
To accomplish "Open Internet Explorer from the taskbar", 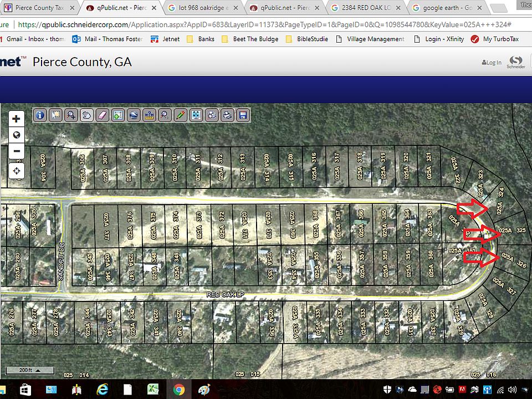I will point(102,390).
